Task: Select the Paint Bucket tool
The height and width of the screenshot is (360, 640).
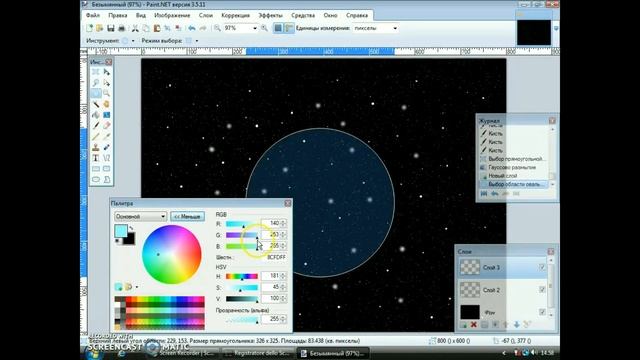Action: tap(96, 115)
